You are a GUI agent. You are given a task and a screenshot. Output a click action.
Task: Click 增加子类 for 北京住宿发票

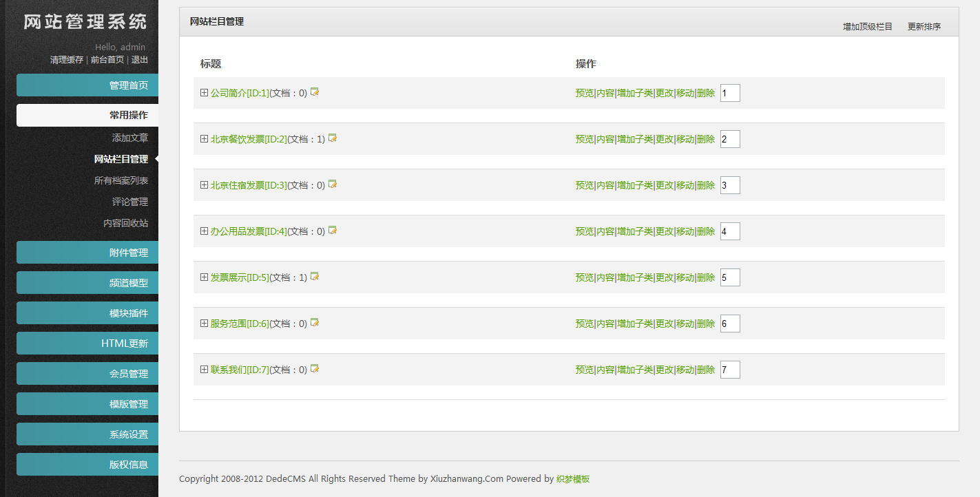tap(634, 185)
